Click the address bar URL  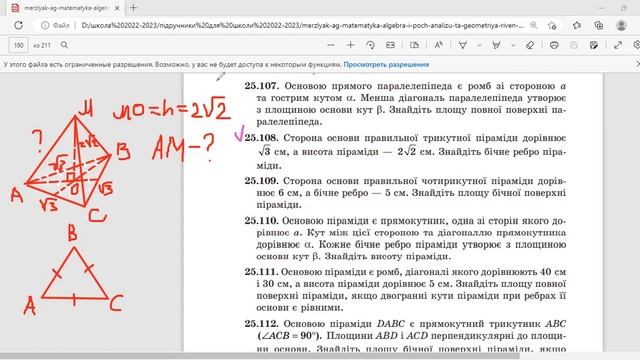point(302,25)
